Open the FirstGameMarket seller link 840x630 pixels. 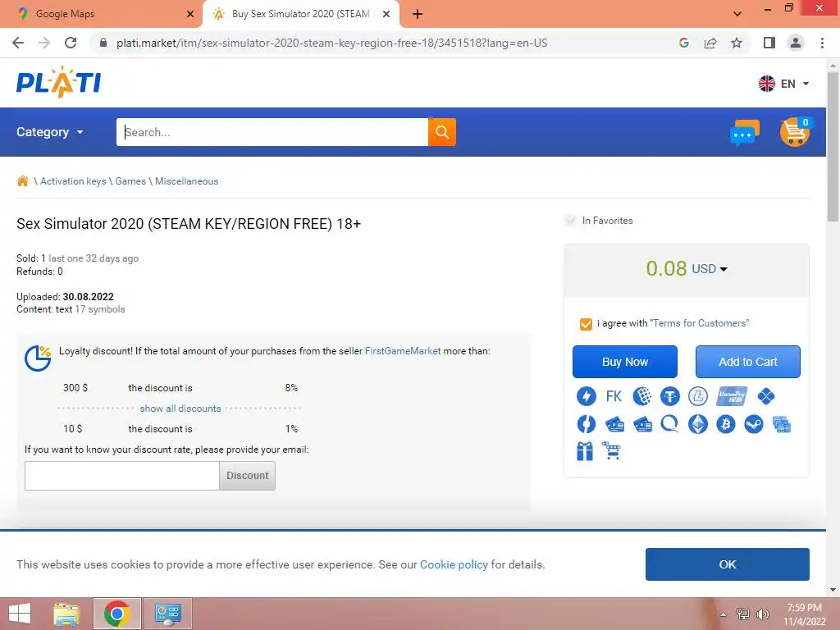click(403, 351)
